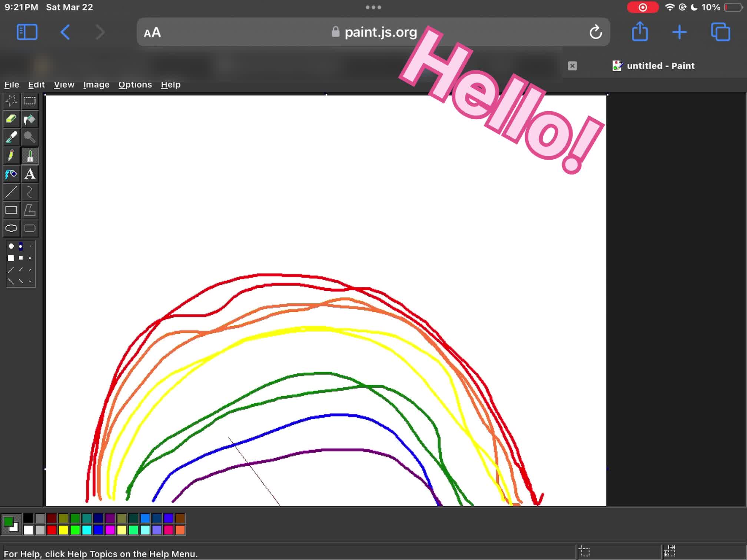The height and width of the screenshot is (560, 747).
Task: Pick the Fill With Color bucket tool
Action: tap(30, 119)
